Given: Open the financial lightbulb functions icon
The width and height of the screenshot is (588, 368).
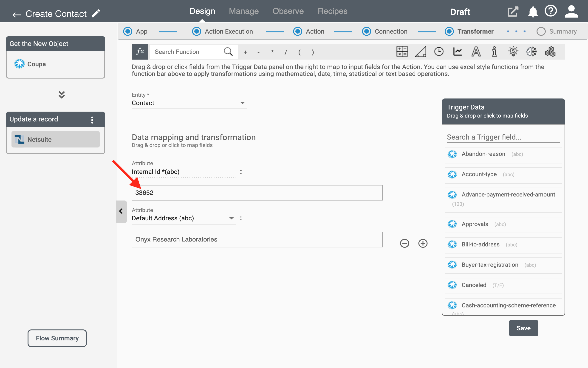Looking at the screenshot, I should [513, 52].
